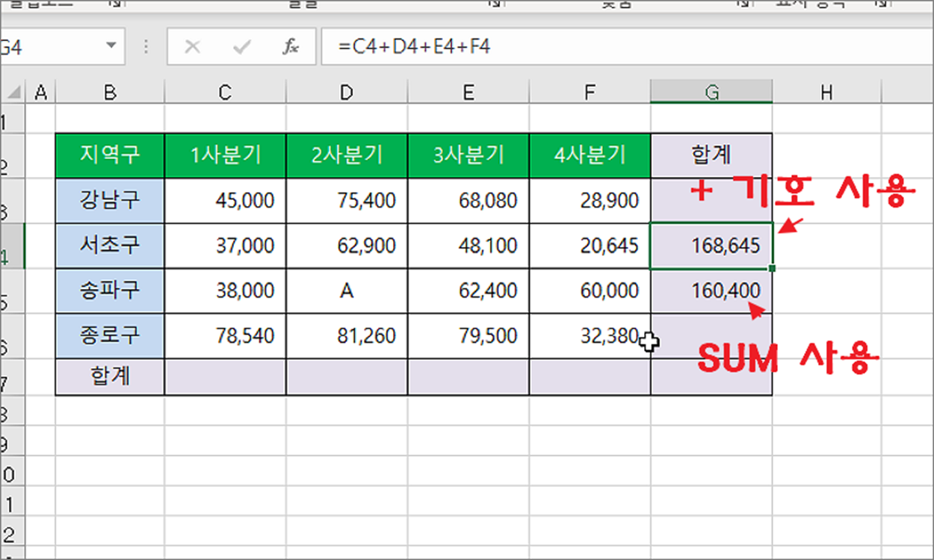Click cell containing 81,260
934x560 pixels.
[x=347, y=335]
